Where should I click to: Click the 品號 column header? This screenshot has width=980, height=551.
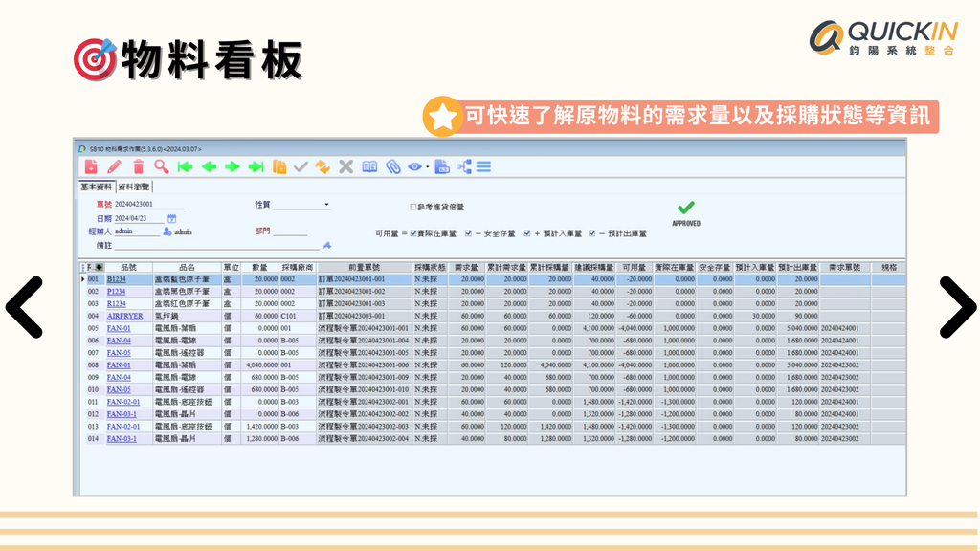click(129, 268)
